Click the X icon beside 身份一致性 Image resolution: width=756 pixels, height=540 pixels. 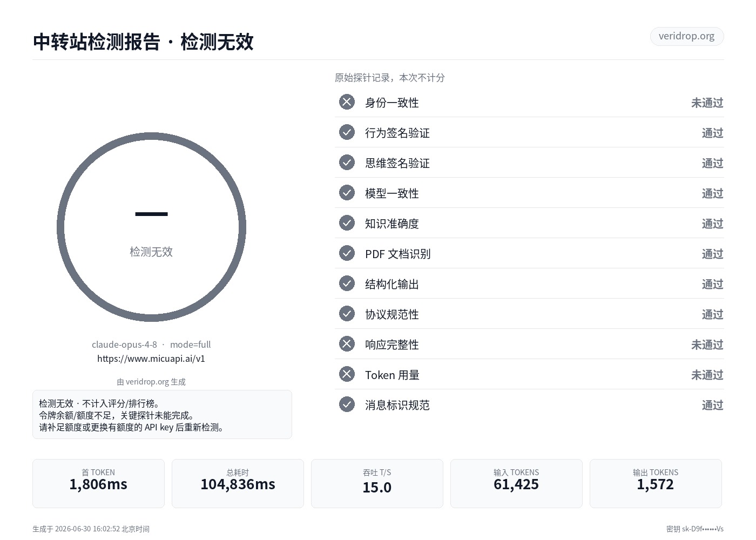tap(347, 102)
